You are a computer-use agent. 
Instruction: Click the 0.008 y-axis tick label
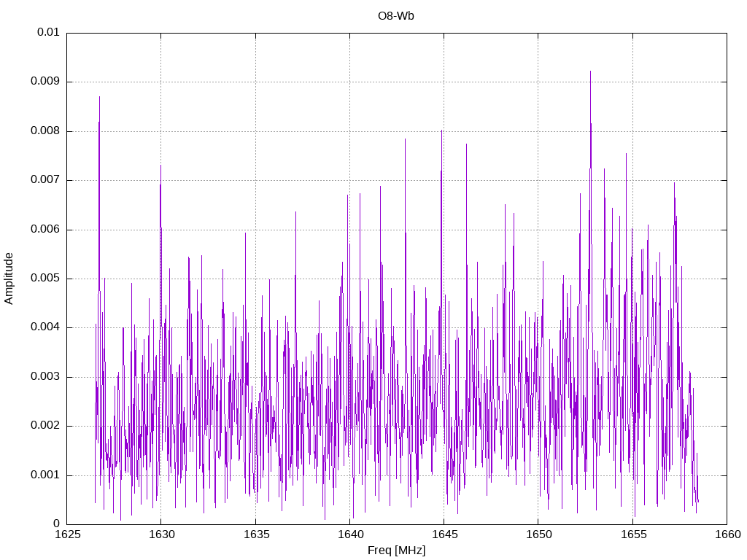tap(45, 131)
